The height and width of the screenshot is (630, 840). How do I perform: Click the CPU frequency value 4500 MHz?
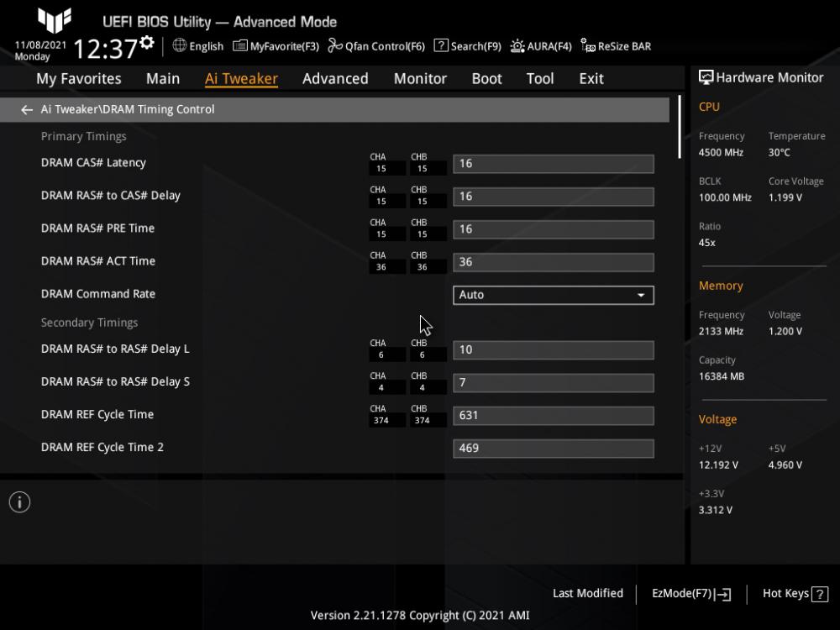tap(721, 153)
